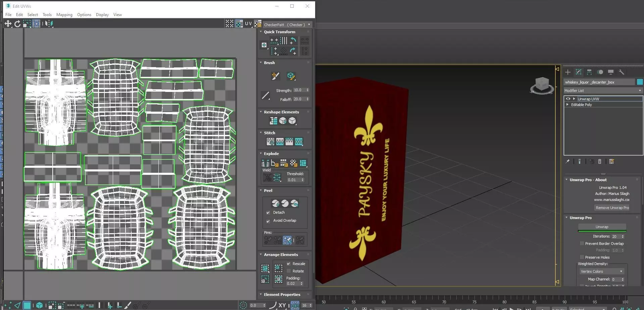Collapse the Reshape Elements rollout
This screenshot has height=310, width=644.
coord(261,112)
